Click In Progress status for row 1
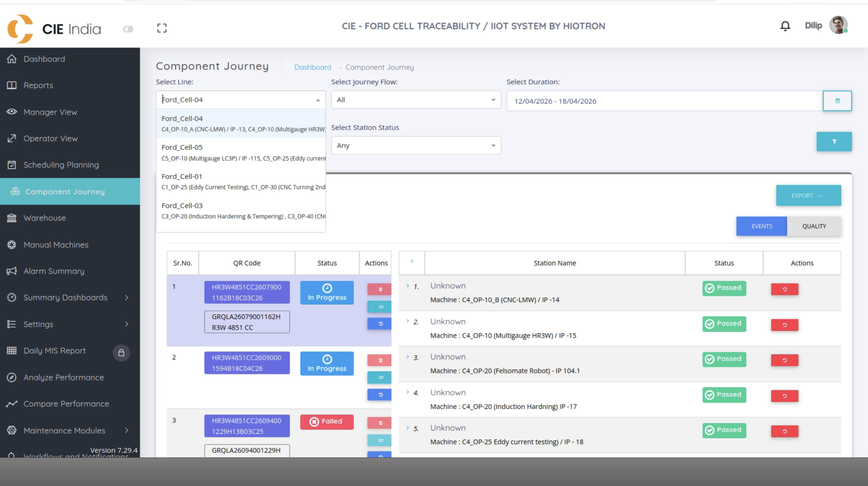Screen dimensions: 868x486 coord(327,293)
